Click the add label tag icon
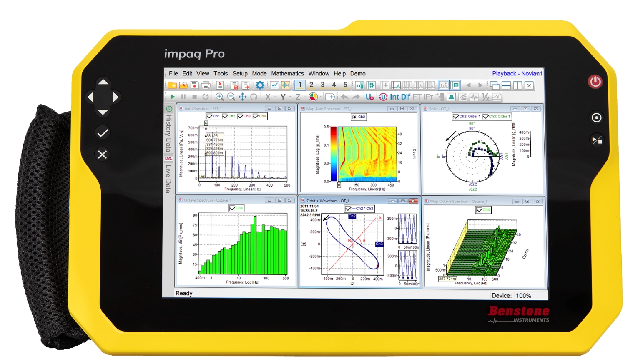This screenshot has height=364, width=643. coord(330,97)
